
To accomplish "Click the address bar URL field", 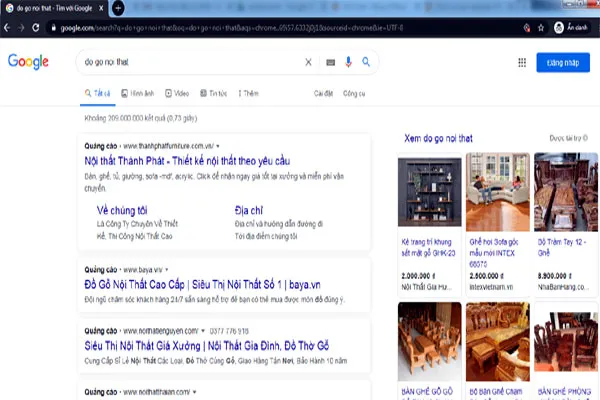I will pos(232,28).
